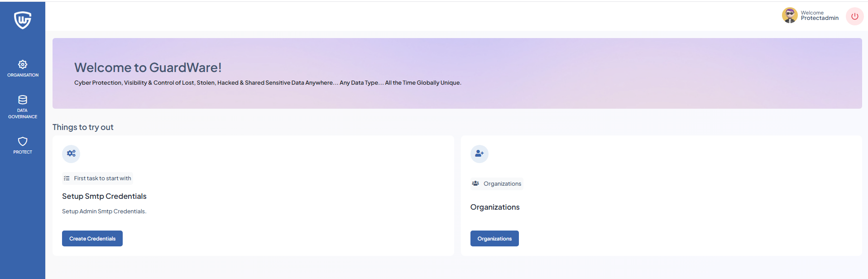This screenshot has width=868, height=279.
Task: Click the gears icon on Smtp card
Action: coord(71,154)
